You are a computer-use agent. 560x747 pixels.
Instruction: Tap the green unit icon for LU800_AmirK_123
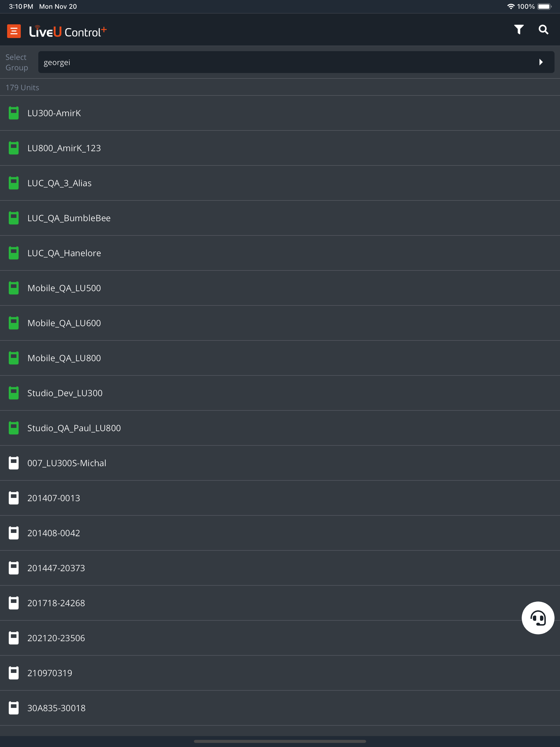pyautogui.click(x=13, y=148)
